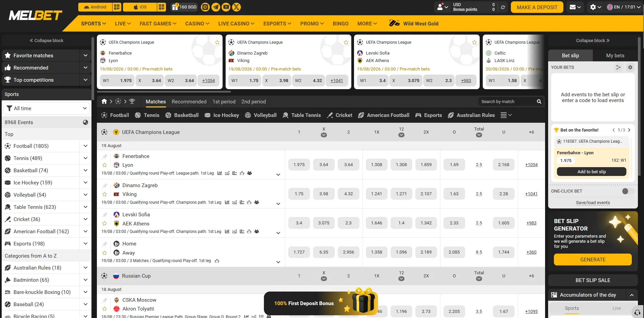
Task: Switch to the 2nd period tab
Action: (254, 102)
